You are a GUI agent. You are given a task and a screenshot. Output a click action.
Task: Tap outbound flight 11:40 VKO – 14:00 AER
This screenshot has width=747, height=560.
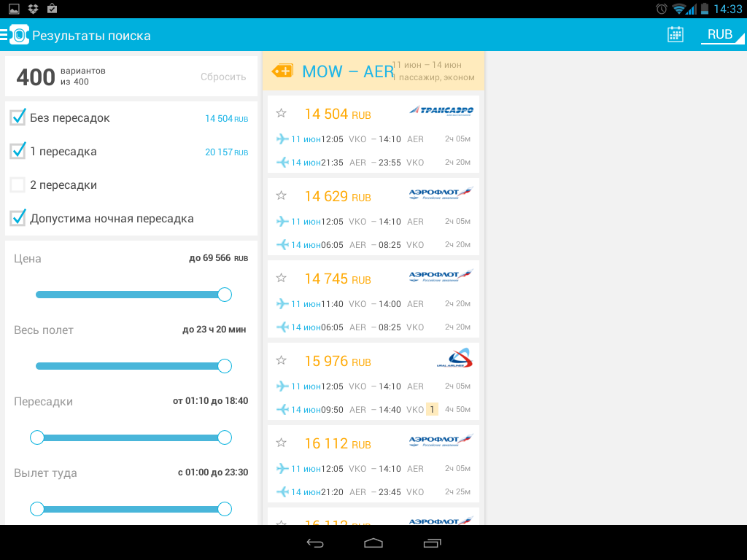[x=373, y=304]
